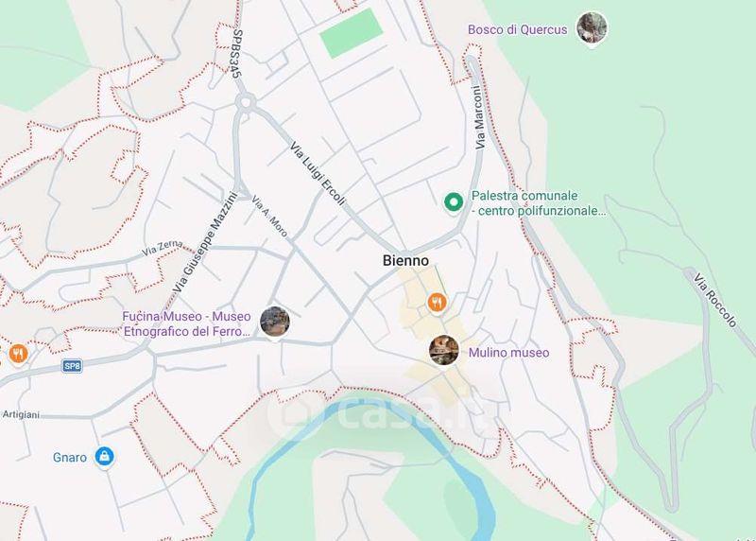Click the Via Luigi Ercoli street label

[318, 174]
